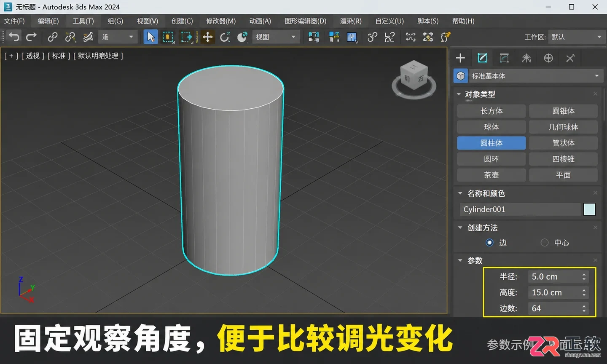
Task: Collapse the 名称和颜色 rollout
Action: coord(460,193)
